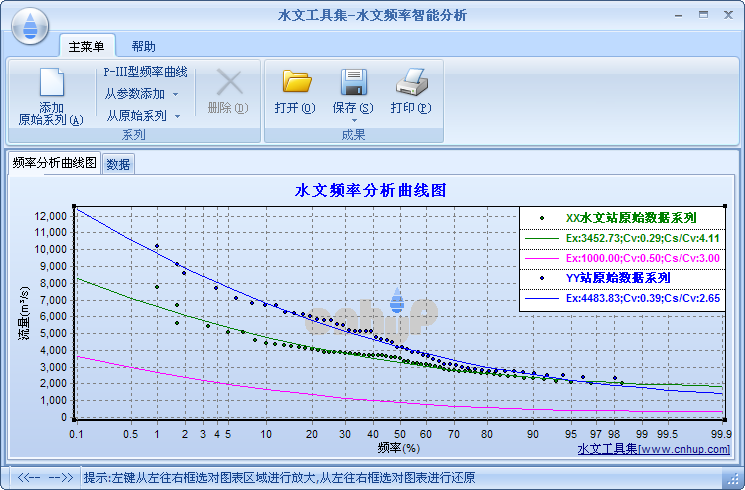Print the chart with the 打印 printer icon
The width and height of the screenshot is (745, 490).
[x=411, y=84]
